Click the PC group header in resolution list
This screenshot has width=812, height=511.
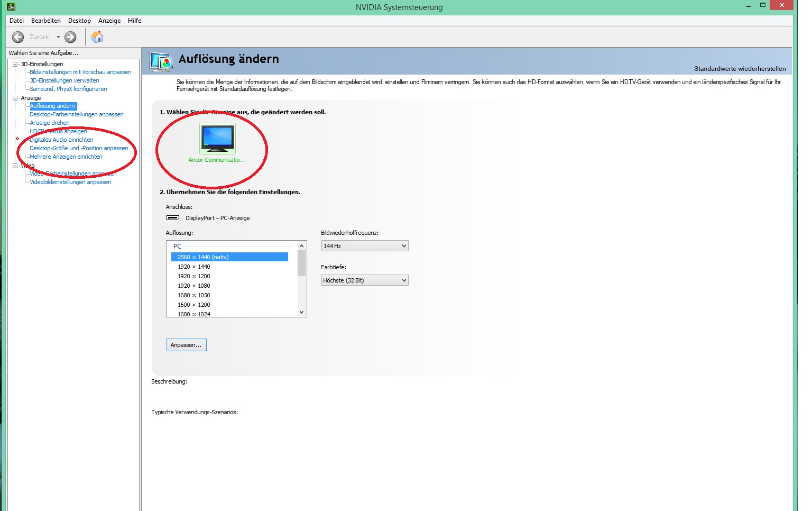[177, 247]
